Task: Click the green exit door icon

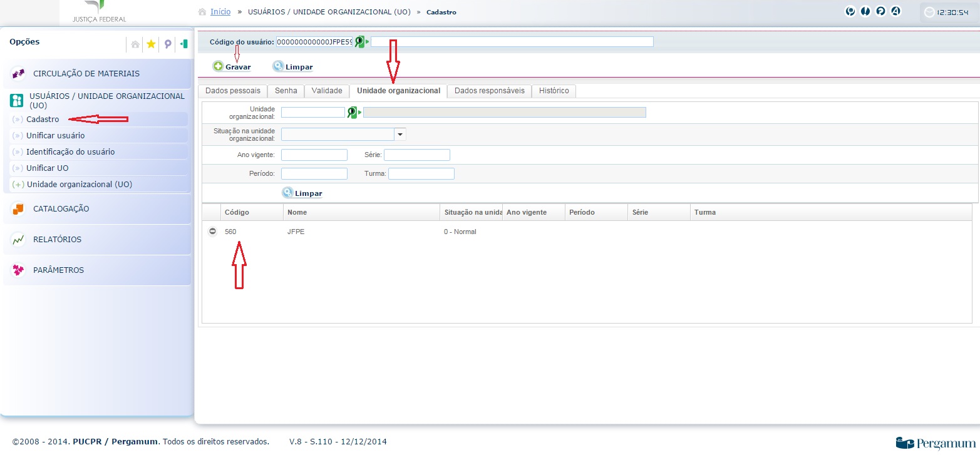Action: click(x=183, y=44)
